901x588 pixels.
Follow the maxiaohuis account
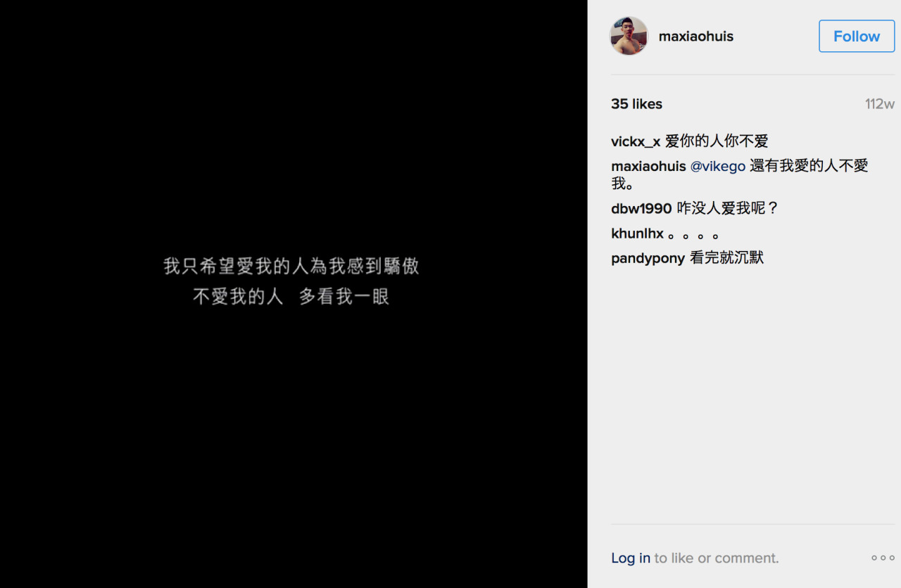pyautogui.click(x=857, y=36)
